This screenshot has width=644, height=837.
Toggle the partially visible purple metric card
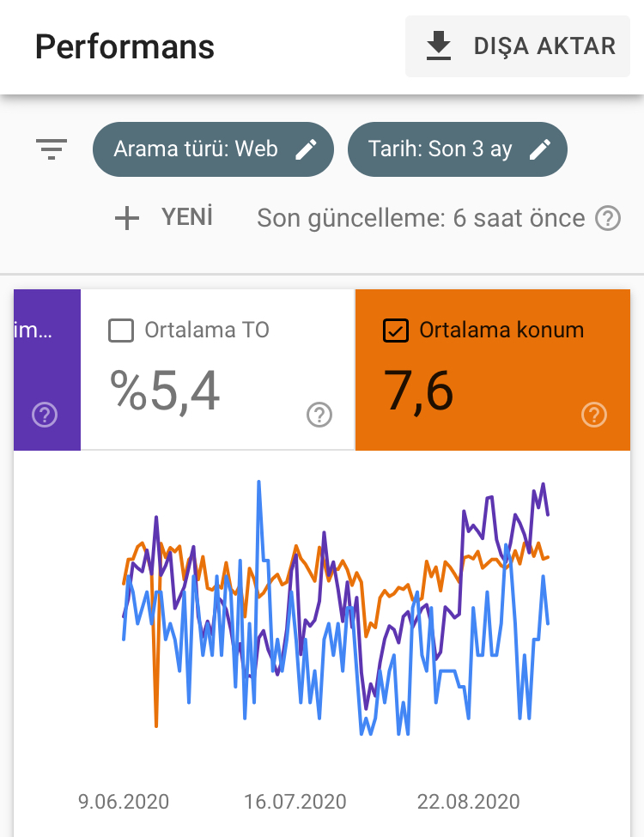(x=47, y=370)
